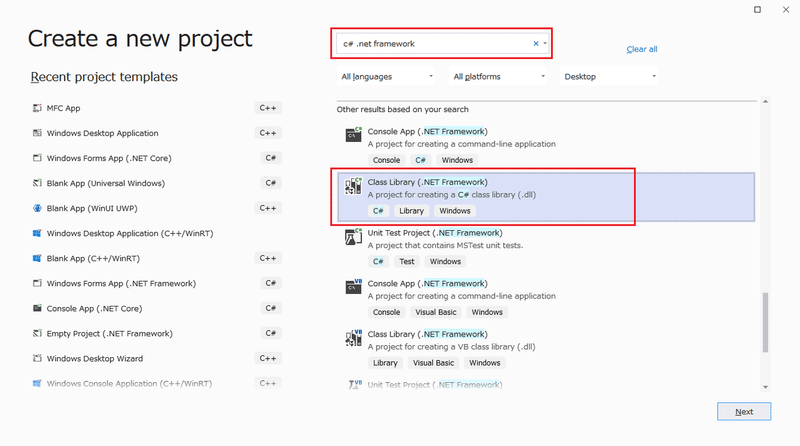The width and height of the screenshot is (800, 446).
Task: Open the All languages dropdown
Action: [387, 76]
